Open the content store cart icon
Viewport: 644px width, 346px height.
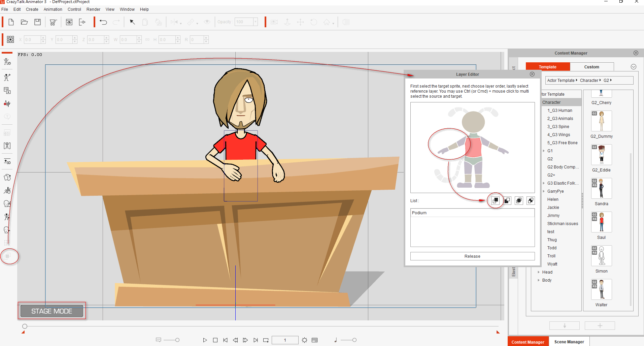(x=53, y=22)
